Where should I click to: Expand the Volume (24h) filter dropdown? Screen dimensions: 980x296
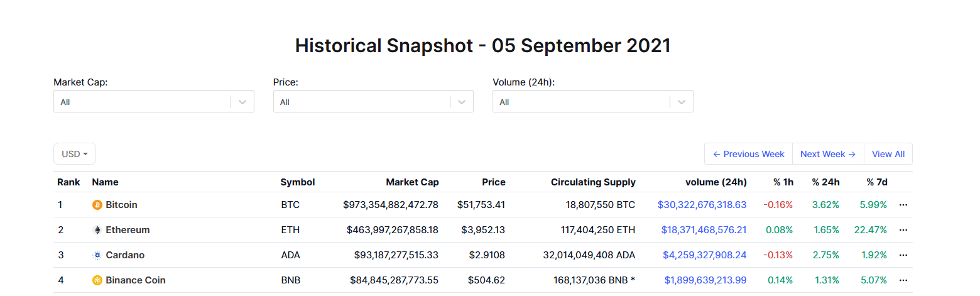point(682,102)
